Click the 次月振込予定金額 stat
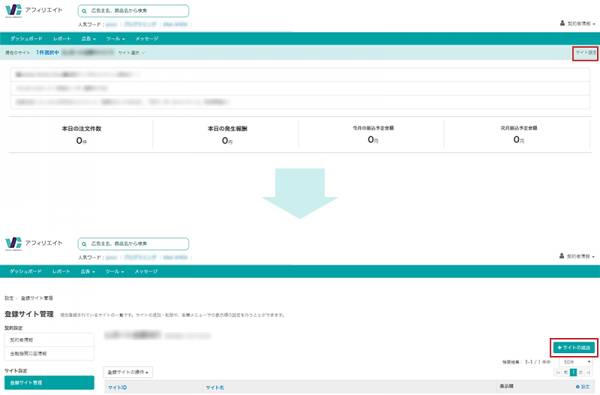The width and height of the screenshot is (600, 395). click(x=519, y=134)
